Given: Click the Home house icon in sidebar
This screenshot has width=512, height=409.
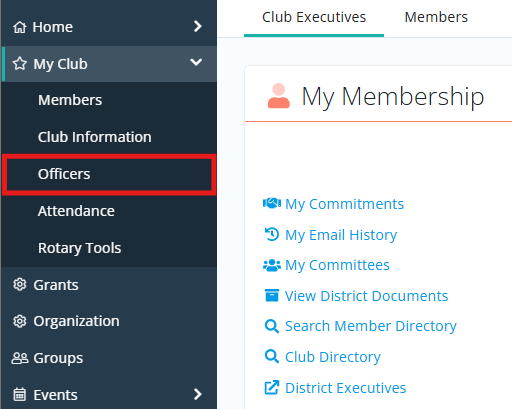Looking at the screenshot, I should click(20, 27).
